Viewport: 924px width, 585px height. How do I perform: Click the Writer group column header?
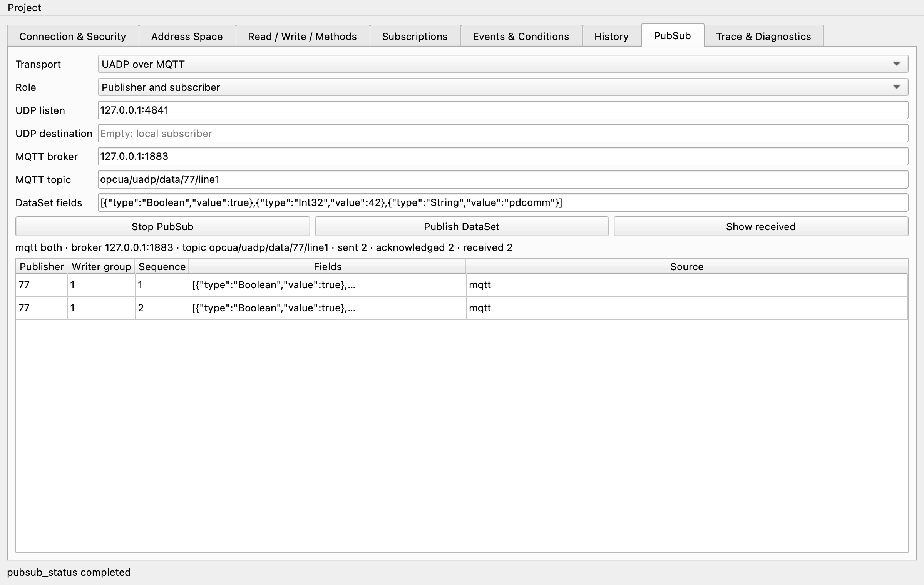pos(101,266)
